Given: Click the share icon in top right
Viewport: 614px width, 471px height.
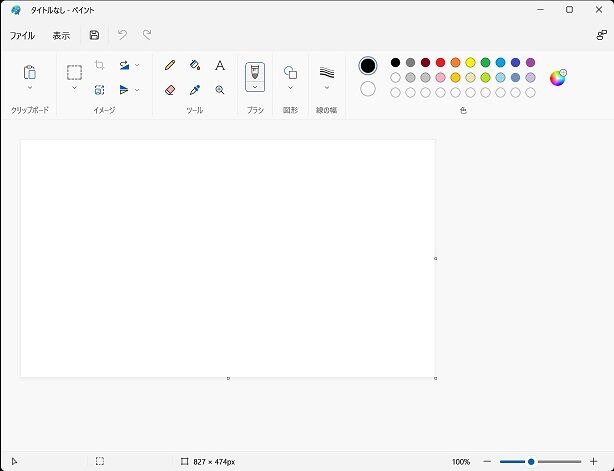Looking at the screenshot, I should tap(601, 35).
